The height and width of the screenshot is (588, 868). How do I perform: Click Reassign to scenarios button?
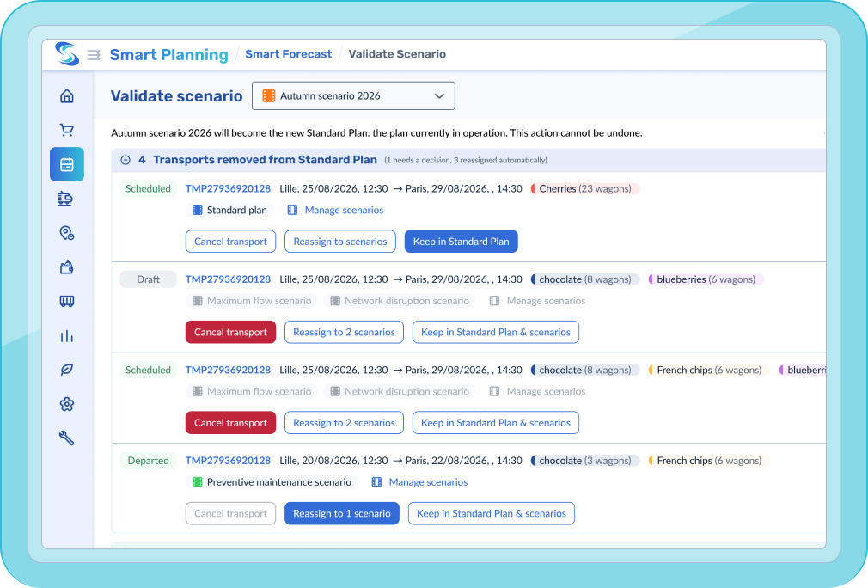(339, 242)
